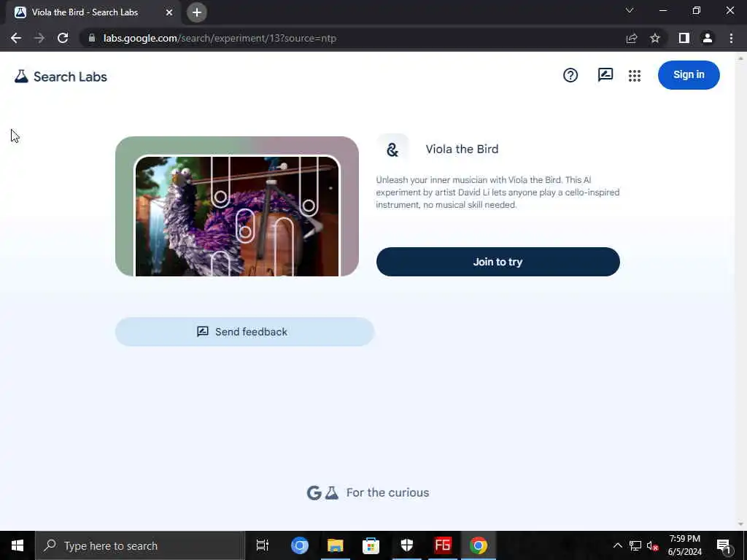Open the red FG app on taskbar
The image size is (747, 560).
[x=443, y=545]
